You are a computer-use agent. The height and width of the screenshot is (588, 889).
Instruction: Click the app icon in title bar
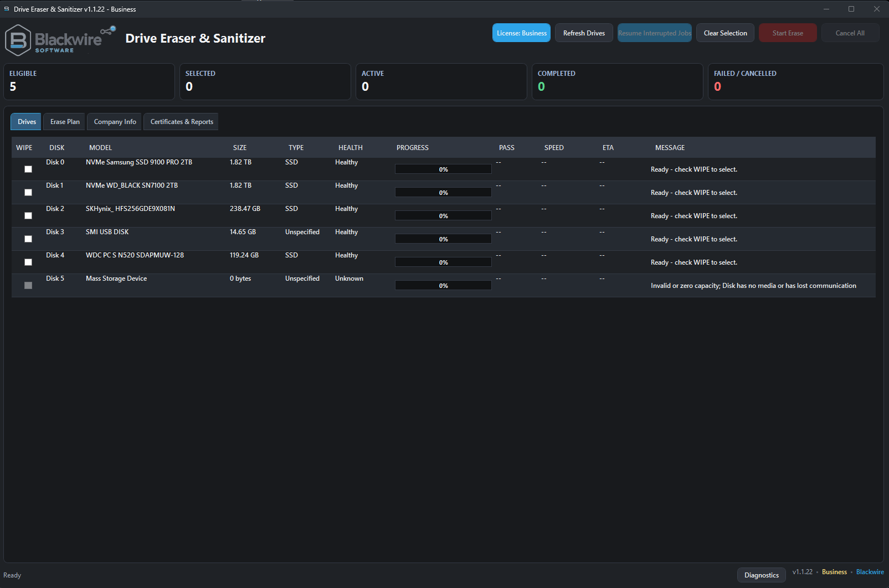tap(7, 9)
